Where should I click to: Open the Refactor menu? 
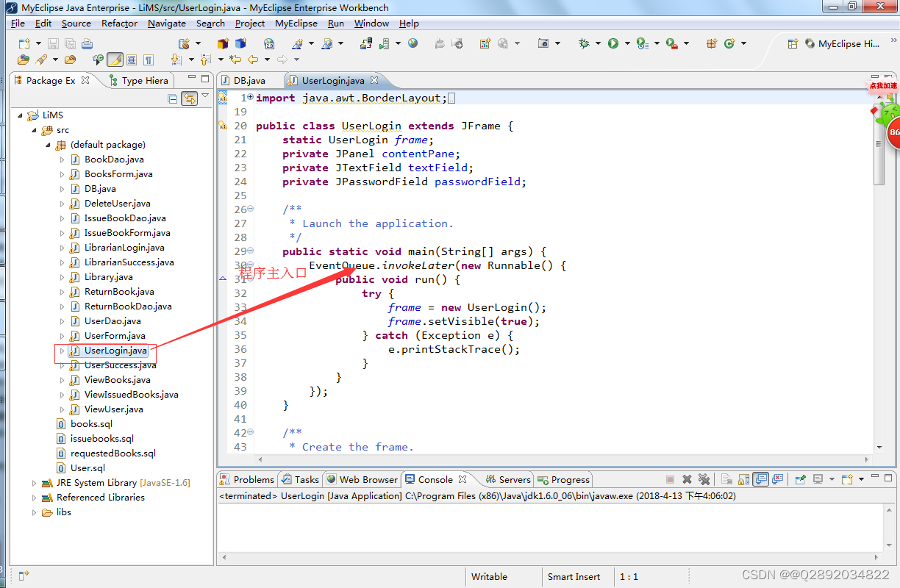coord(119,23)
